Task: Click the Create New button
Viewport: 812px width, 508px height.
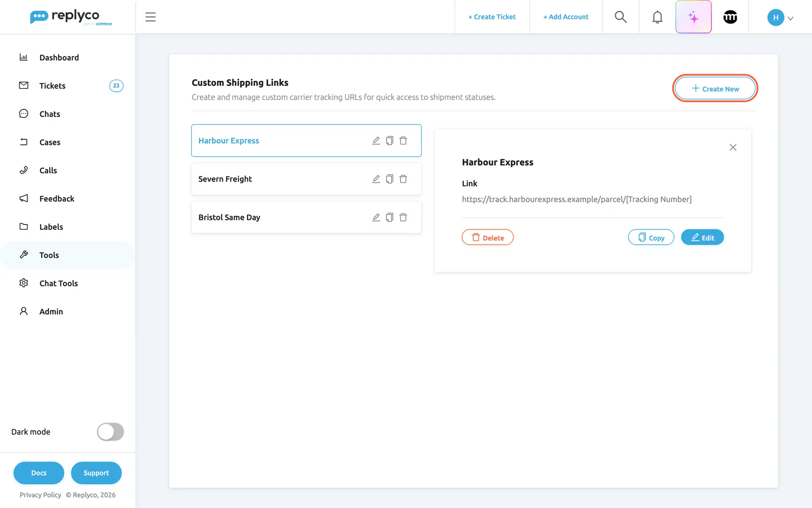Action: [x=715, y=89]
